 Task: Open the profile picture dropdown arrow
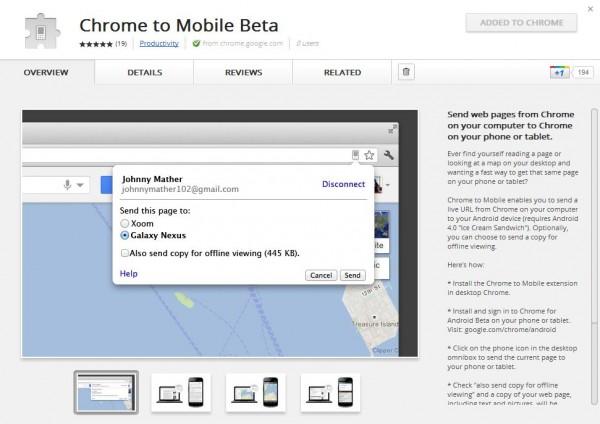(388, 185)
